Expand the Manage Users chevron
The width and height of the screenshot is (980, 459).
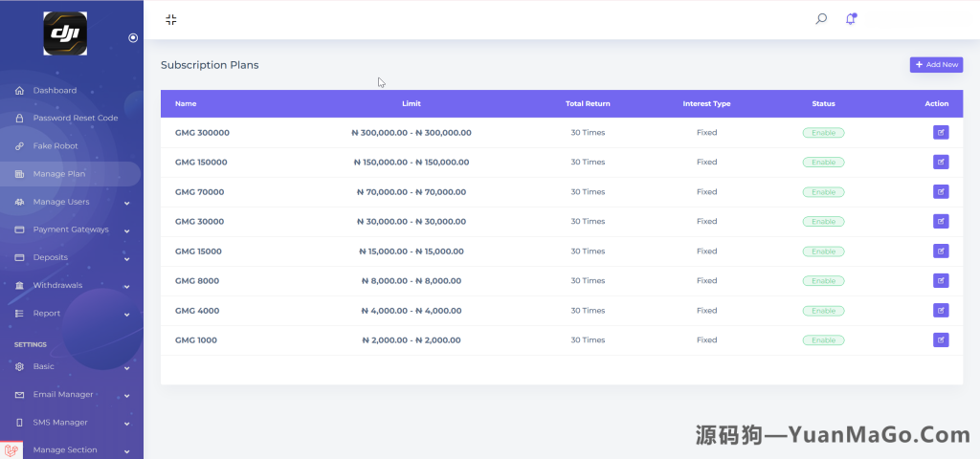coord(127,203)
